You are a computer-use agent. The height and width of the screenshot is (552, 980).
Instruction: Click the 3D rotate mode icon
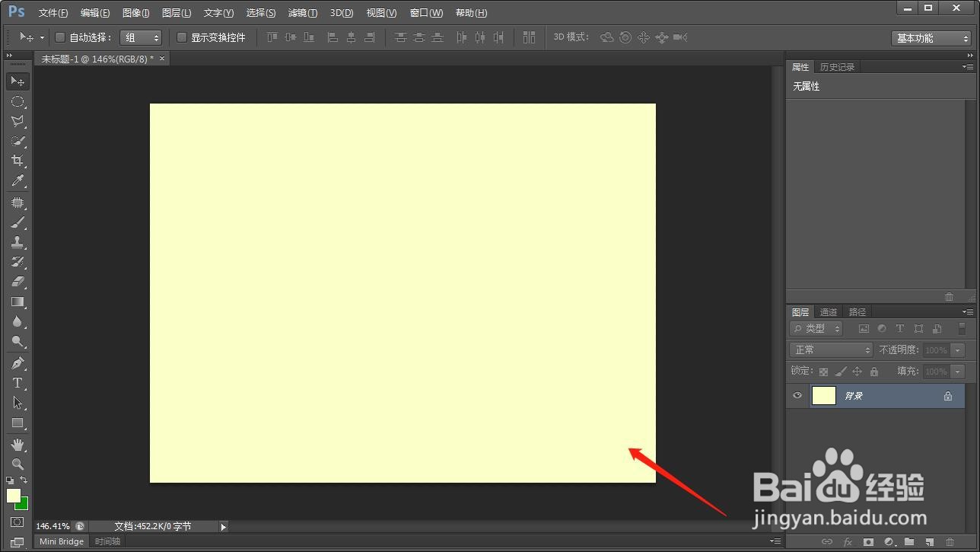606,37
